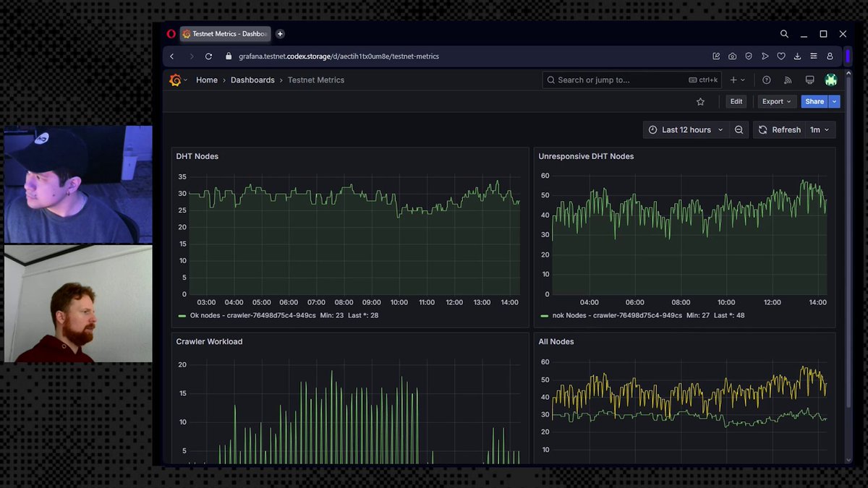868x488 pixels.
Task: Open Opera snapshot camera icon
Action: click(733, 56)
